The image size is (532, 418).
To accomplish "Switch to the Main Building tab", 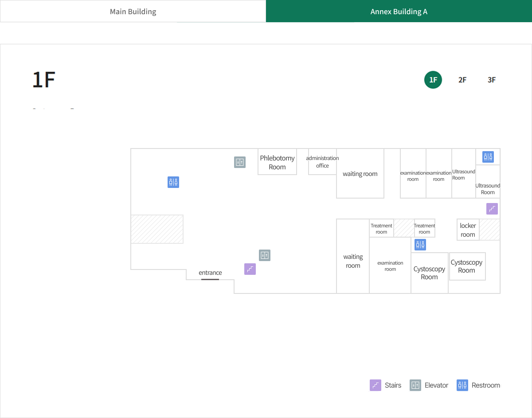I will [x=133, y=11].
